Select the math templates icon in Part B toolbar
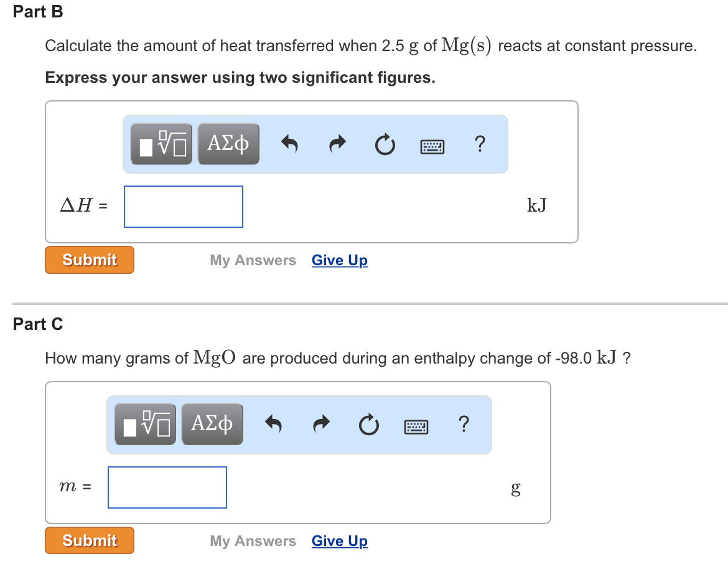This screenshot has height=574, width=728. tap(161, 144)
